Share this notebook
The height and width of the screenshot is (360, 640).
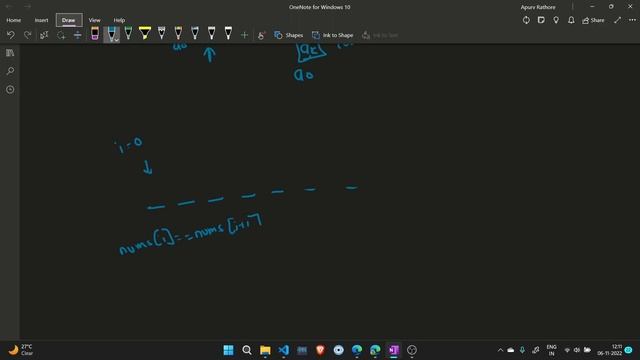593,20
